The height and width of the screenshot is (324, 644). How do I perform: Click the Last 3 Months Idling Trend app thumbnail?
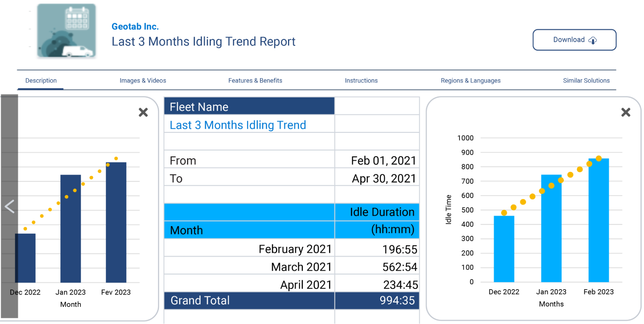tap(66, 31)
